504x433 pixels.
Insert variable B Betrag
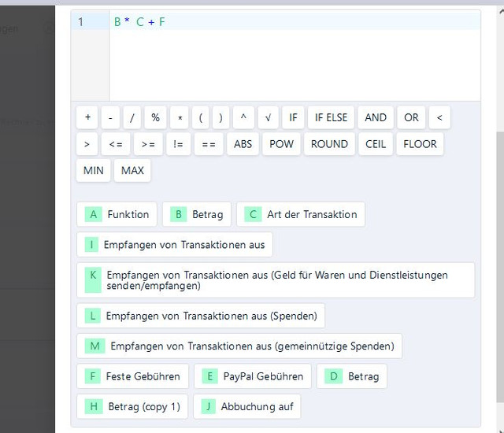point(197,214)
